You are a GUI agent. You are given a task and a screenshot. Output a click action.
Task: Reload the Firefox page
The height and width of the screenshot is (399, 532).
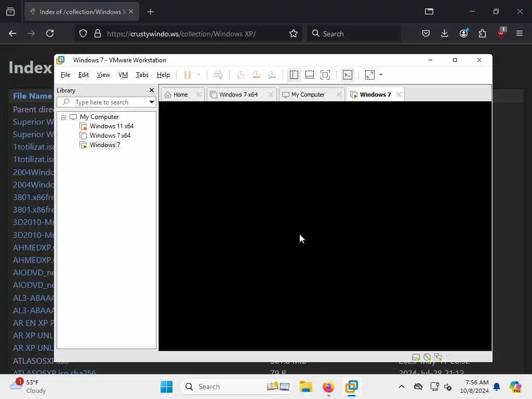click(x=50, y=33)
